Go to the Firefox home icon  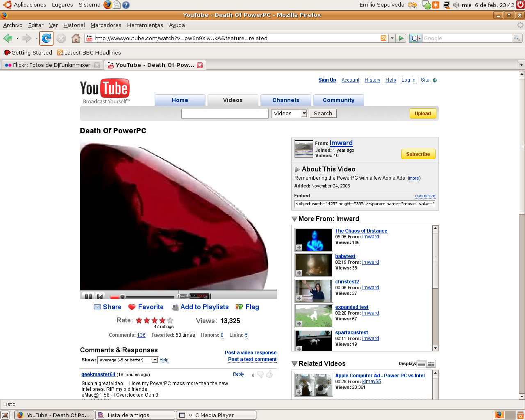76,38
